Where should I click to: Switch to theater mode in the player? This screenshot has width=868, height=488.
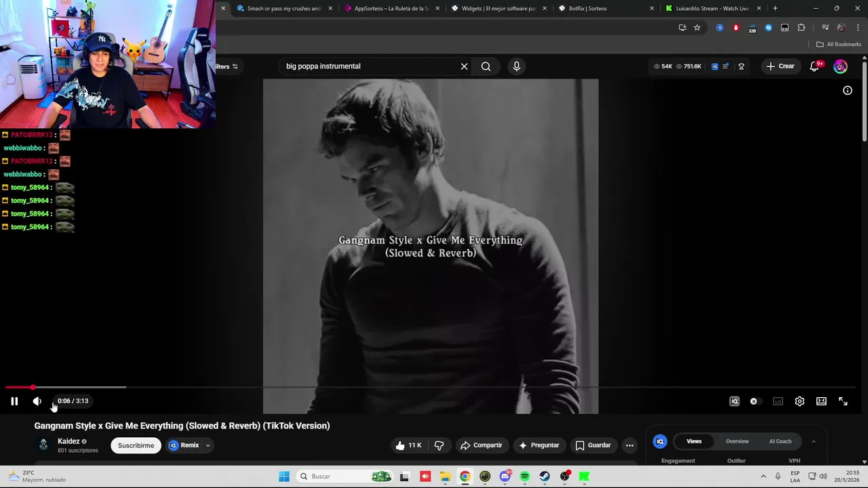(x=821, y=401)
